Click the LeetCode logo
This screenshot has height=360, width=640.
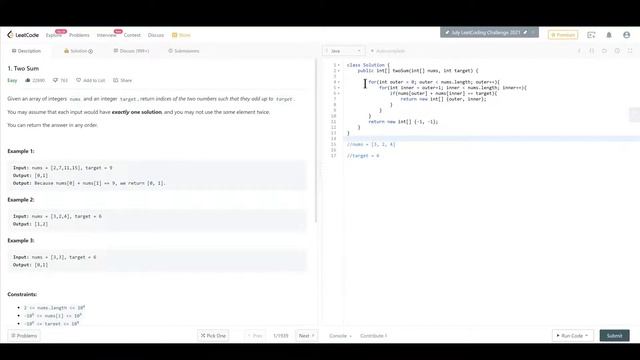23,35
